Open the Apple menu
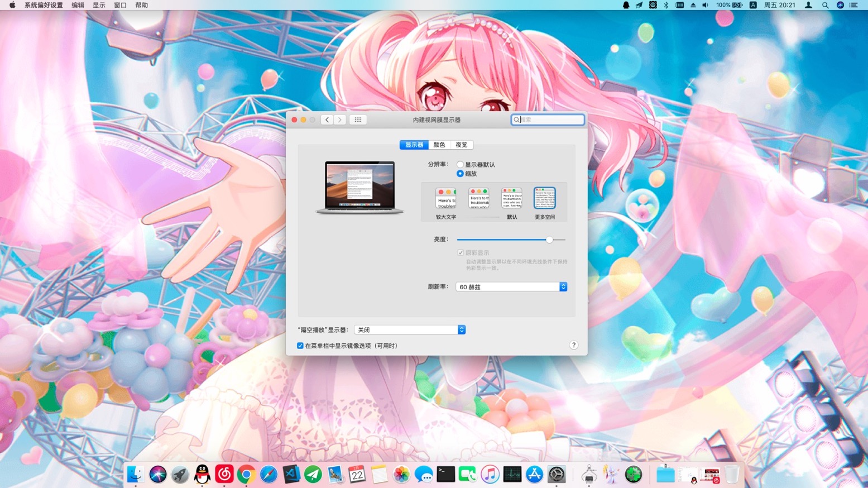 [12, 5]
